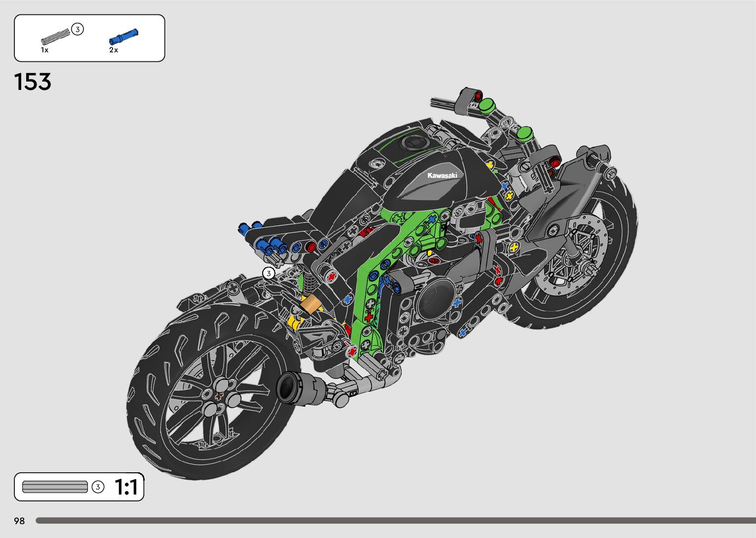Click the step number 153
The height and width of the screenshot is (538, 756).
click(x=33, y=82)
